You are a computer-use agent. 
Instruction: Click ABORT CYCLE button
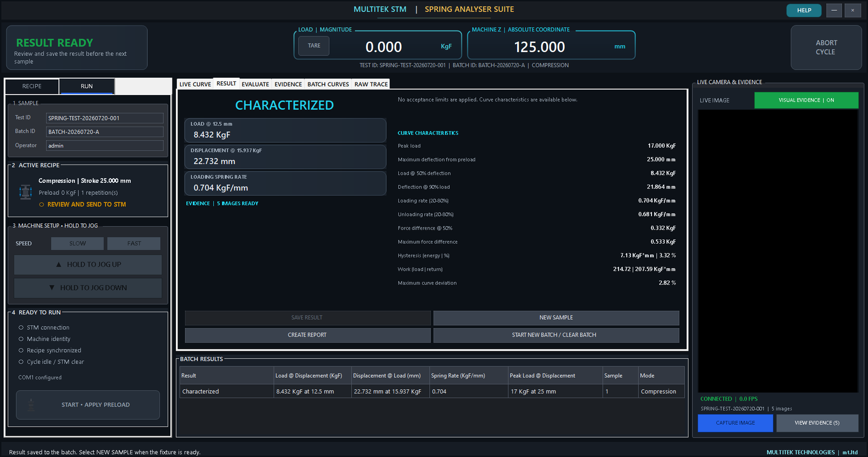[x=826, y=47]
